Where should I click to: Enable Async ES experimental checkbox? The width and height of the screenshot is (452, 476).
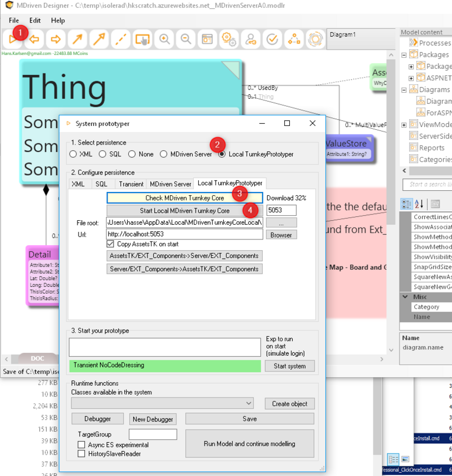(81, 445)
